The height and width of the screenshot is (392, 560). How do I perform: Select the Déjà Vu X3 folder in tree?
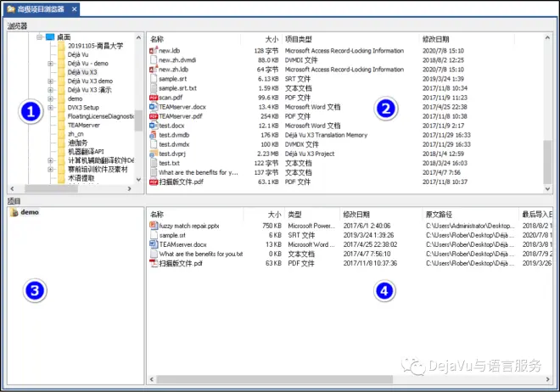82,72
